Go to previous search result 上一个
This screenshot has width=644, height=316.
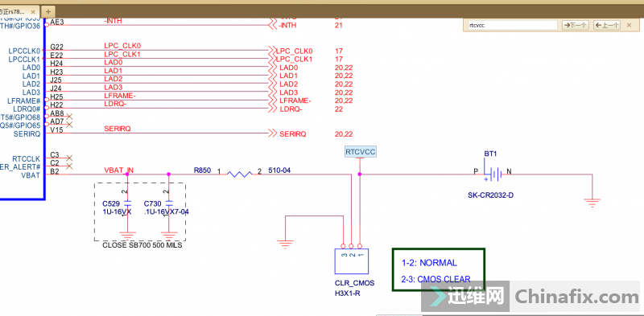click(607, 25)
